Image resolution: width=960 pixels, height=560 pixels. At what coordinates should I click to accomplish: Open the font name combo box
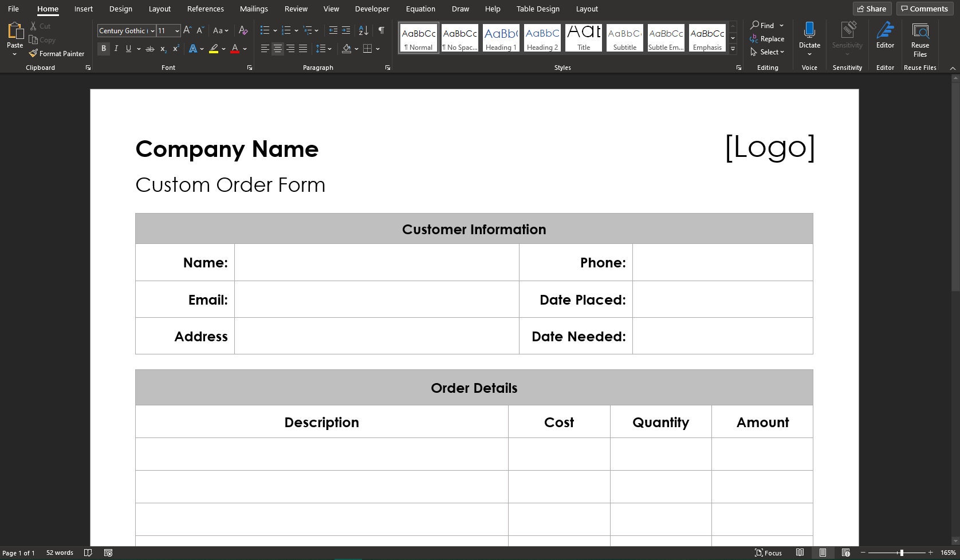tap(127, 31)
